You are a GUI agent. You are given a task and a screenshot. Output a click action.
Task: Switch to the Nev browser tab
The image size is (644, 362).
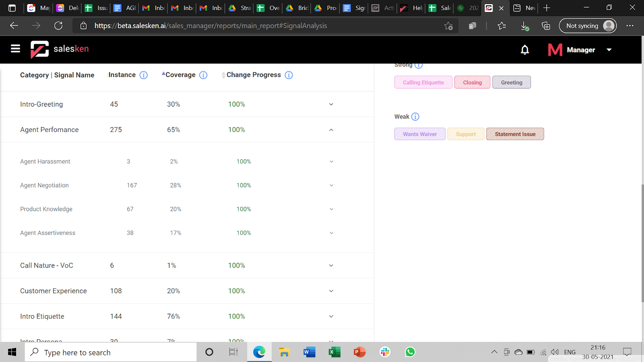pyautogui.click(x=524, y=8)
